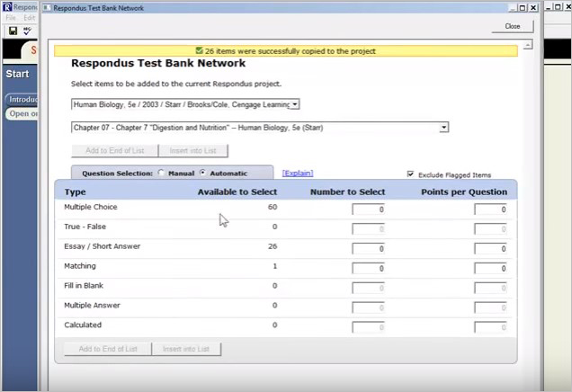Viewport: 572px width, 392px height.
Task: Toggle the Exclude Flagged Items checkbox
Action: (x=410, y=174)
